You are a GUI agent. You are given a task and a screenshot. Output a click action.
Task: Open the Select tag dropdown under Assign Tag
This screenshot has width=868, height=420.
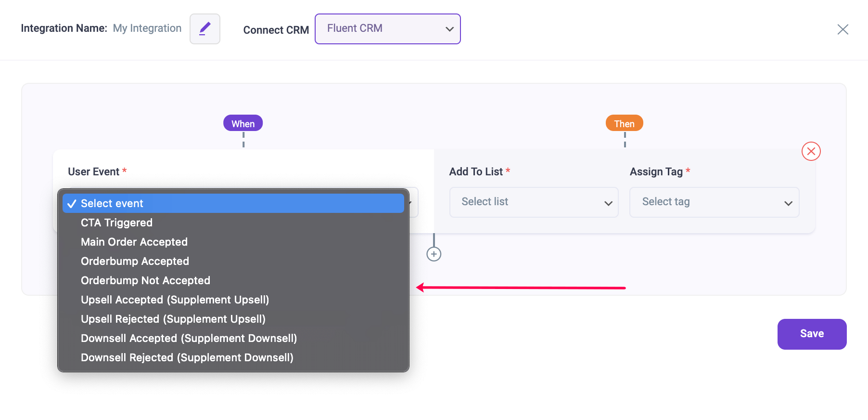[x=714, y=202]
